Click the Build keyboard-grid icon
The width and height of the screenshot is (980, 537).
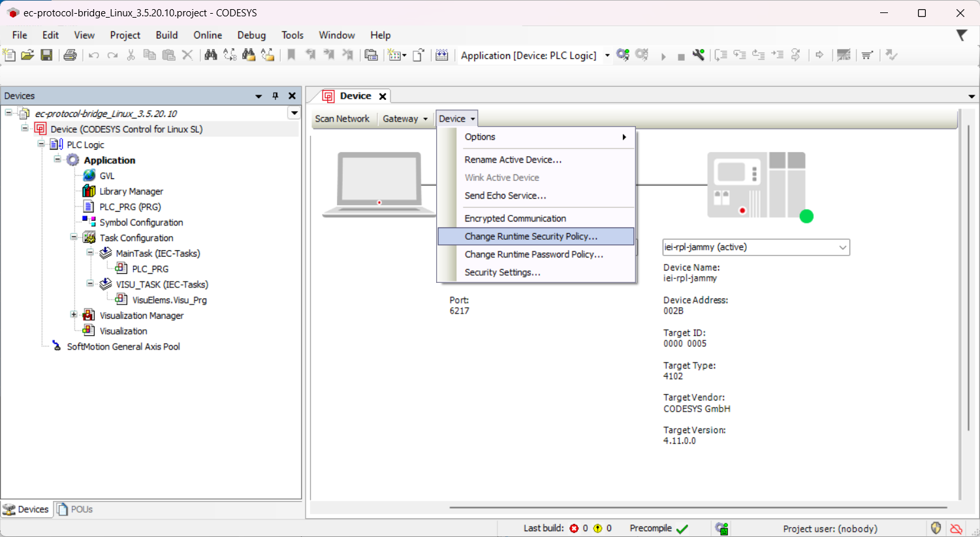pyautogui.click(x=442, y=56)
